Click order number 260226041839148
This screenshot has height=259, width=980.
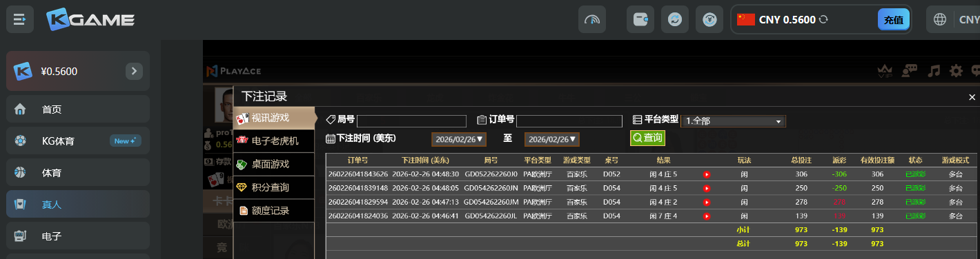[357, 188]
